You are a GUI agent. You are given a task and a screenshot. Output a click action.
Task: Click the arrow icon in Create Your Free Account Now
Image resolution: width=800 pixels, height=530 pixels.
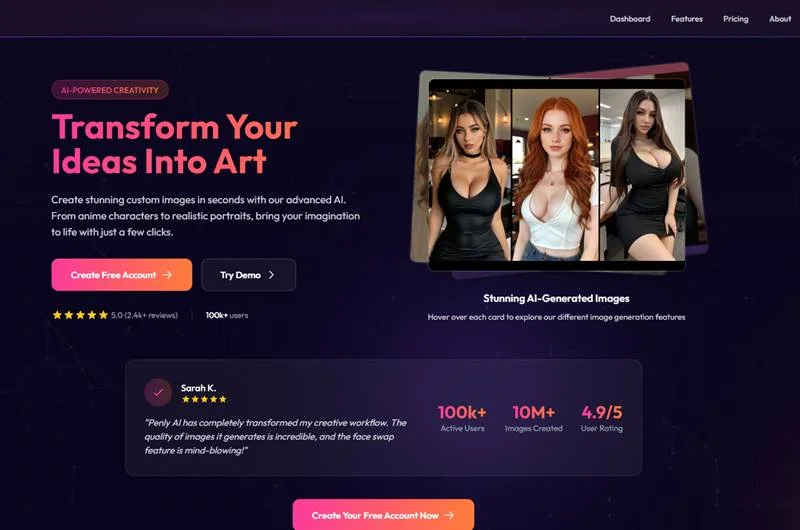449,515
